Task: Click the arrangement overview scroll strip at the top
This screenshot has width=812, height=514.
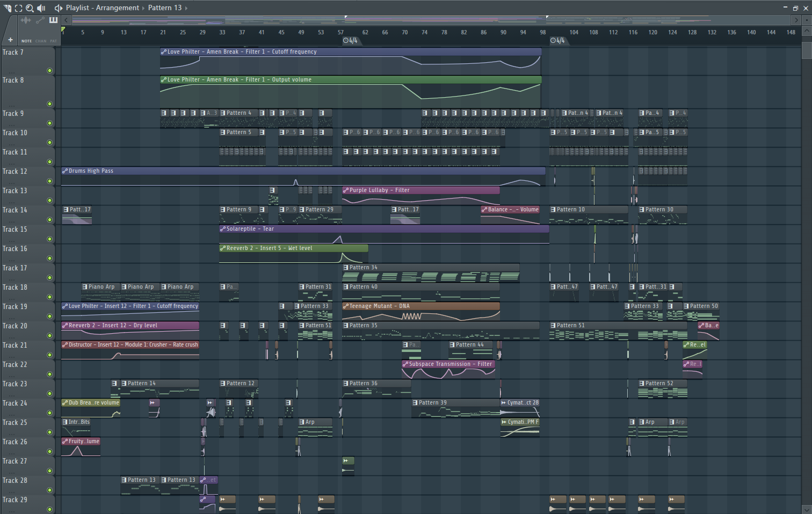Action: click(x=431, y=20)
